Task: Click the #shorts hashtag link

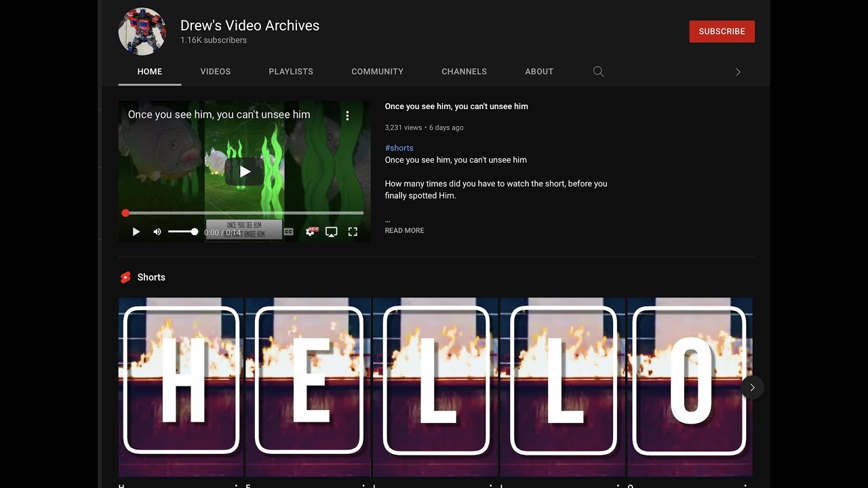Action: (399, 148)
